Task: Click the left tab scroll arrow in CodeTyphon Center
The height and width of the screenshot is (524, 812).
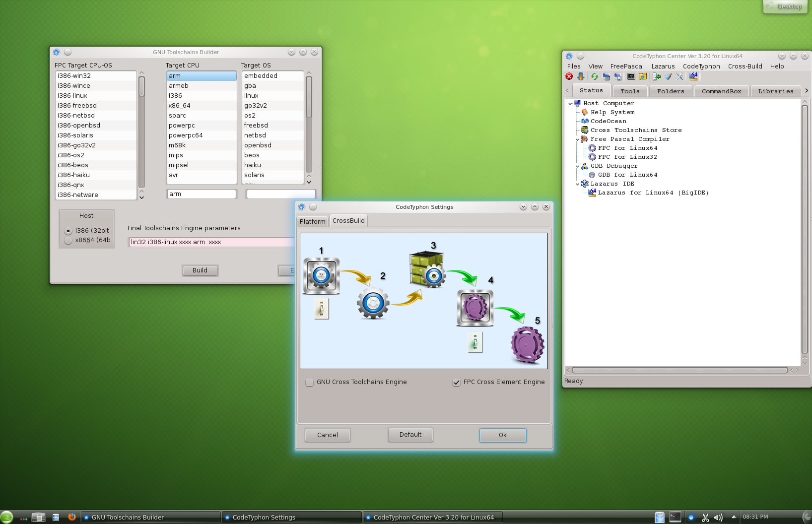Action: [567, 90]
